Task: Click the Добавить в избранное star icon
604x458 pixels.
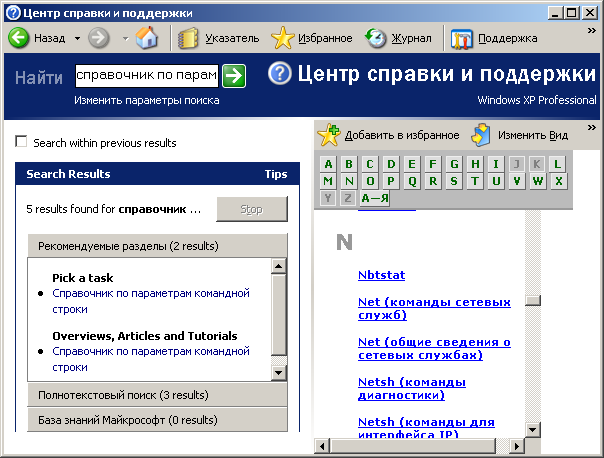Action: point(329,135)
